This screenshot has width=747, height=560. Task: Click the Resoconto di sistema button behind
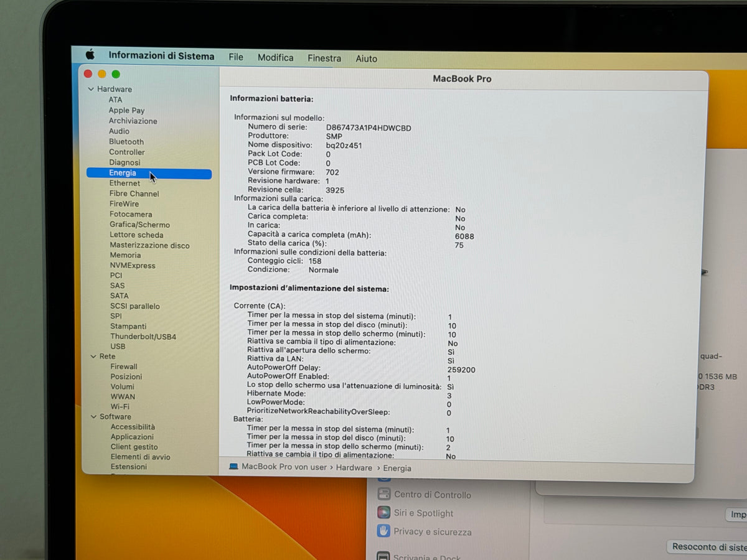708,547
